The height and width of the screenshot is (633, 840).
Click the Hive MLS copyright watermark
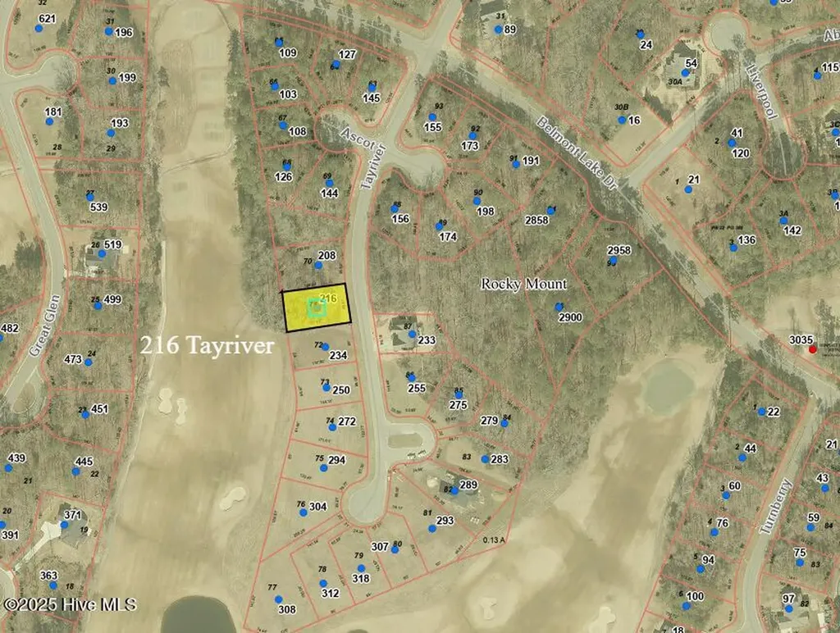[x=70, y=604]
